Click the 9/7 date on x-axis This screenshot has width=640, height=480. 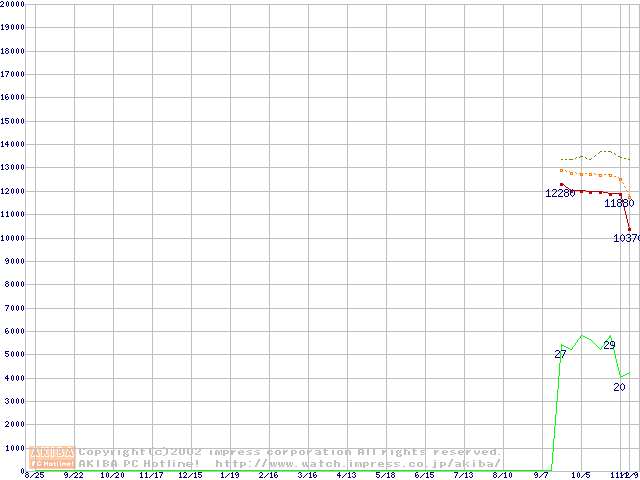[541, 476]
